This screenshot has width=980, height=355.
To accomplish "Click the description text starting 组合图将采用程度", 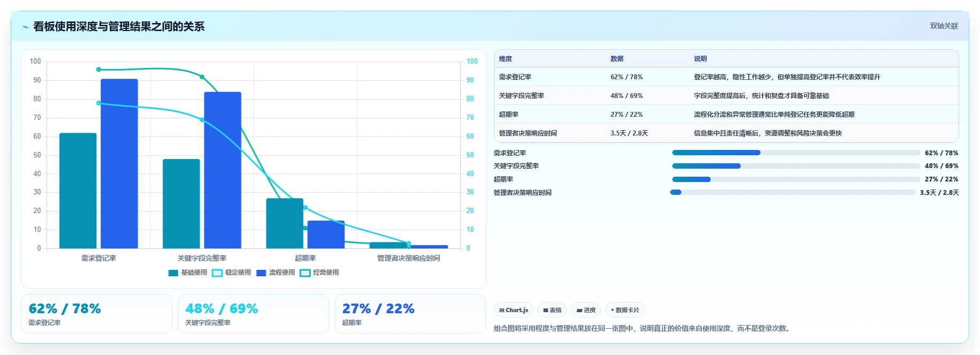I will tap(643, 329).
